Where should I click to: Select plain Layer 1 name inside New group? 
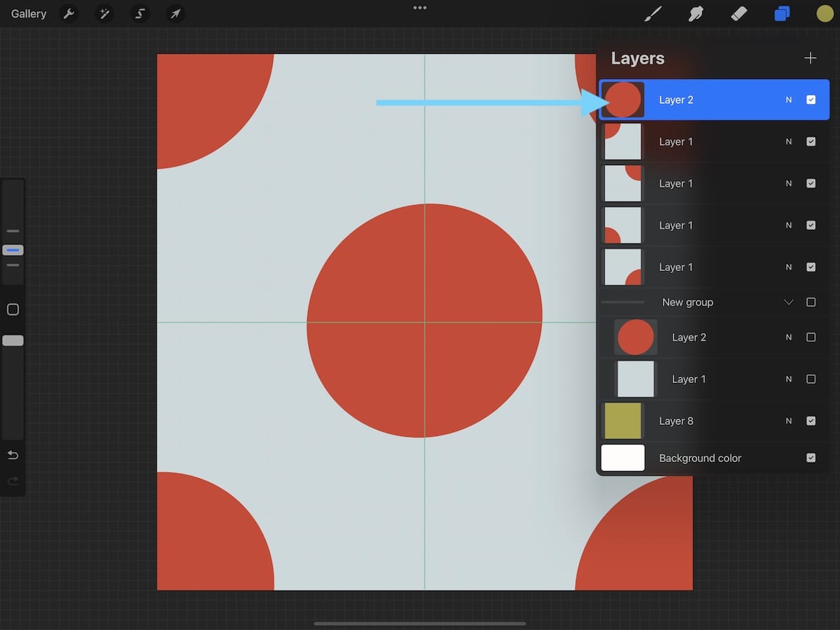(689, 379)
